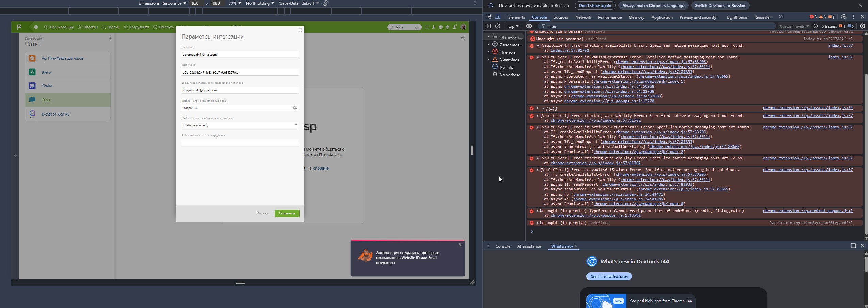The height and width of the screenshot is (308, 868).
Task: Open the Custom levels dropdown
Action: pos(794,26)
